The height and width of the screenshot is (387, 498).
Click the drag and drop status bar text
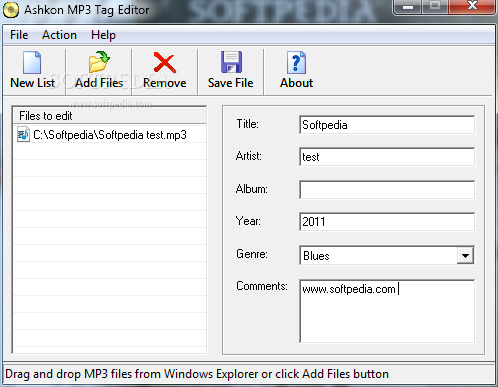point(197,374)
